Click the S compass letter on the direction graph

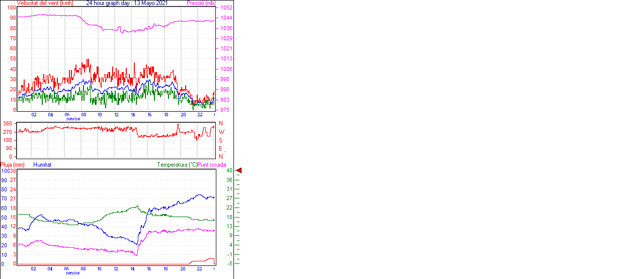[220, 140]
